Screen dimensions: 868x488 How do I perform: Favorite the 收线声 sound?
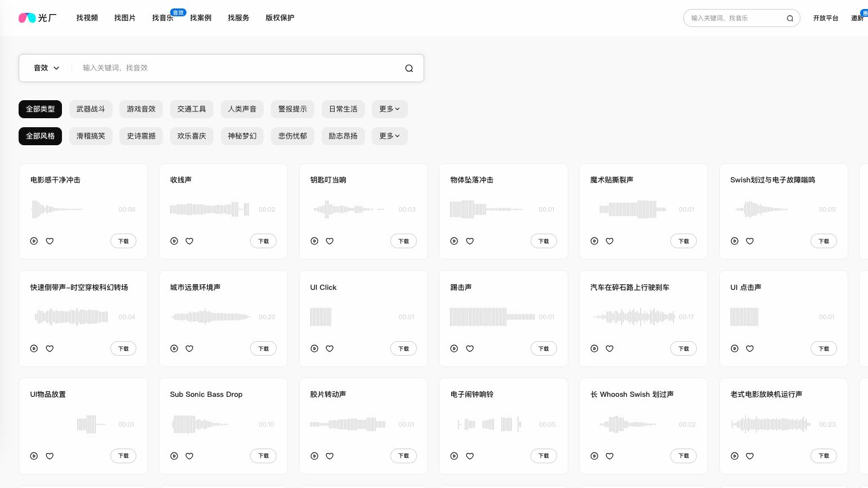pos(189,241)
